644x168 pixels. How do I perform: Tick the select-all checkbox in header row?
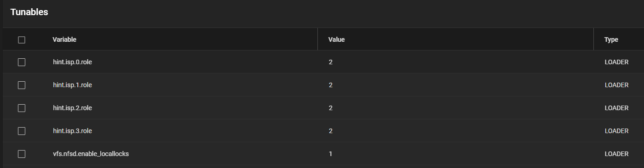pos(22,40)
